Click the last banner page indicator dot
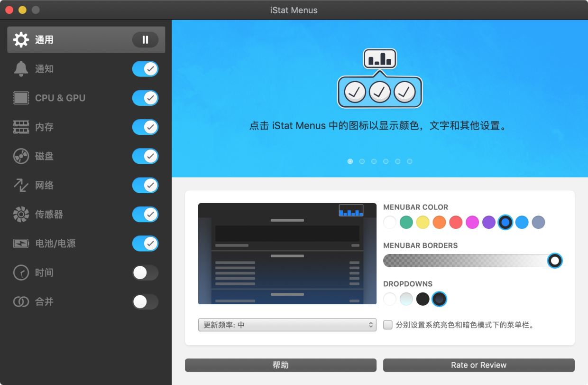The image size is (588, 385). [x=410, y=161]
